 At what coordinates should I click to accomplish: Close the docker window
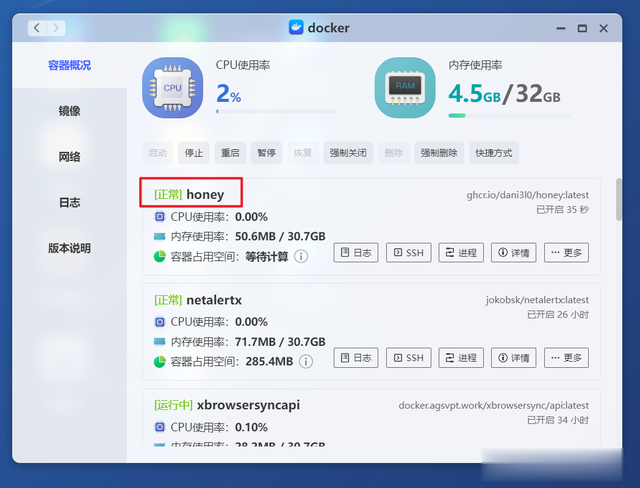click(x=604, y=28)
